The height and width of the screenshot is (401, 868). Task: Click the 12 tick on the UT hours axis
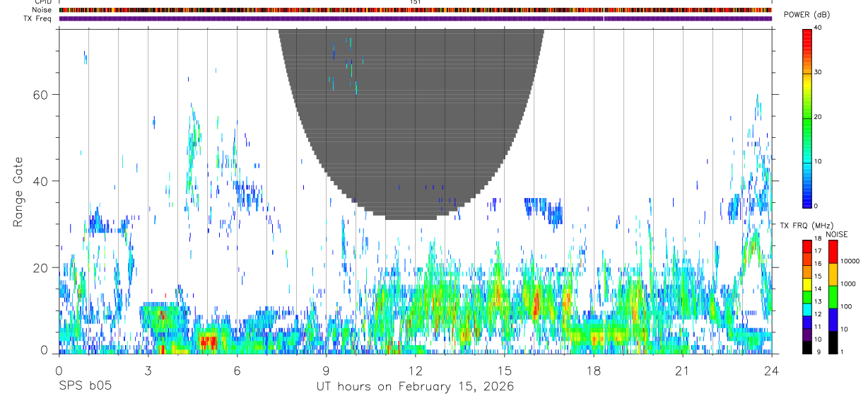pyautogui.click(x=416, y=370)
